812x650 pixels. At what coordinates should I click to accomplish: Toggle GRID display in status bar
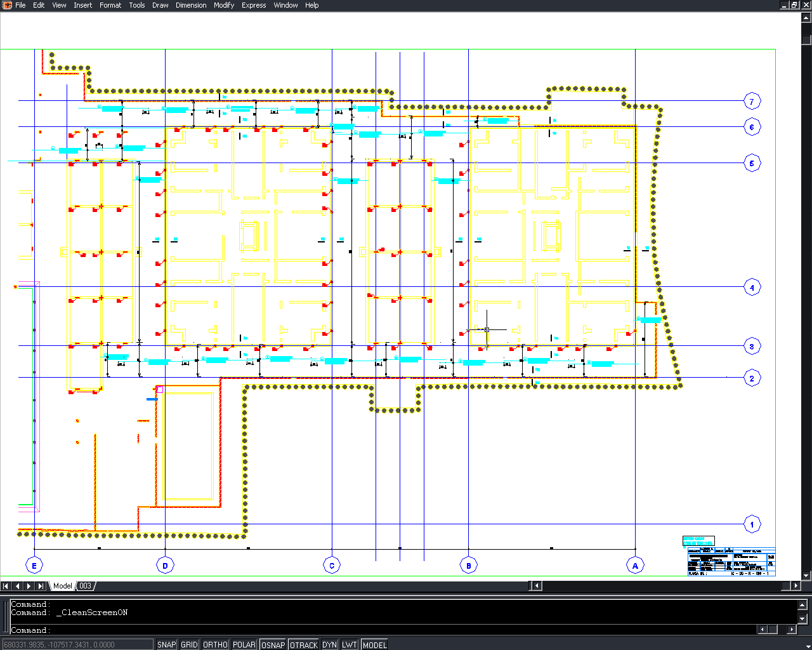point(190,644)
